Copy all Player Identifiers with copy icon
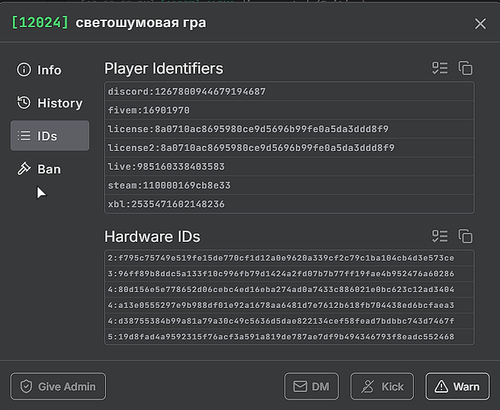The width and height of the screenshot is (500, 410). (x=465, y=68)
